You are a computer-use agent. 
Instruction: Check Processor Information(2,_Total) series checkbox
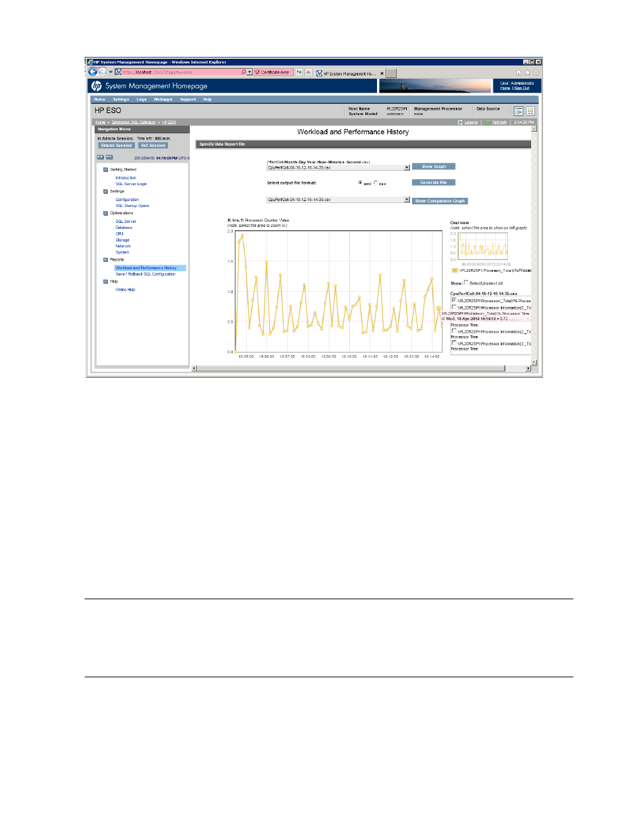click(x=454, y=331)
